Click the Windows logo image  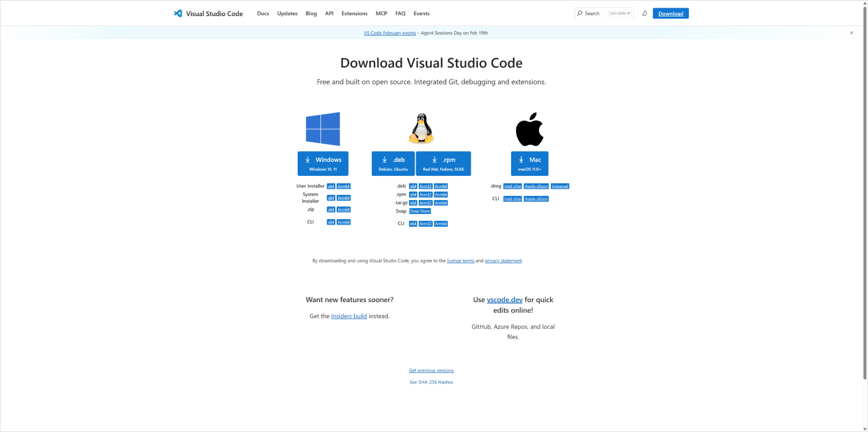(x=322, y=129)
